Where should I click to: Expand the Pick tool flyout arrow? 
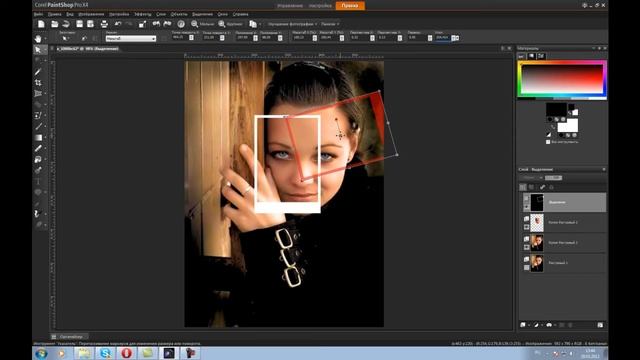[45, 49]
